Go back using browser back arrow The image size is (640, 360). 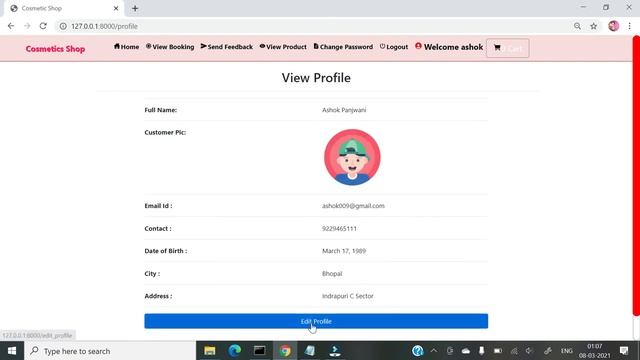11,26
